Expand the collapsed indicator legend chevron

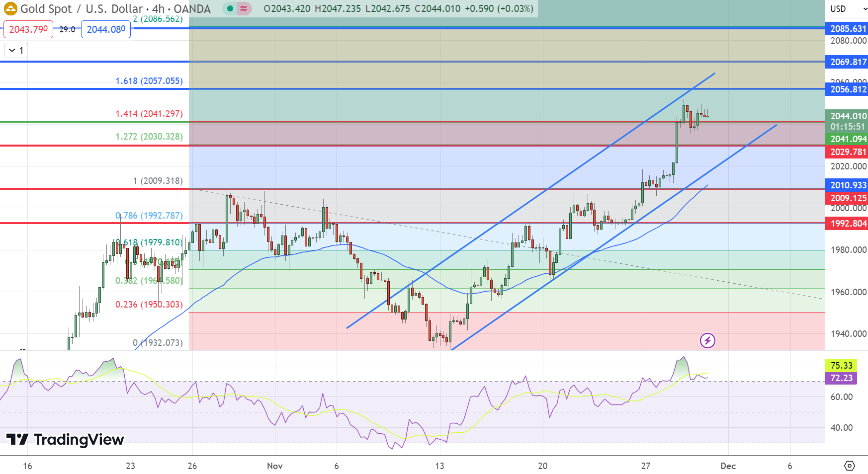click(15, 50)
